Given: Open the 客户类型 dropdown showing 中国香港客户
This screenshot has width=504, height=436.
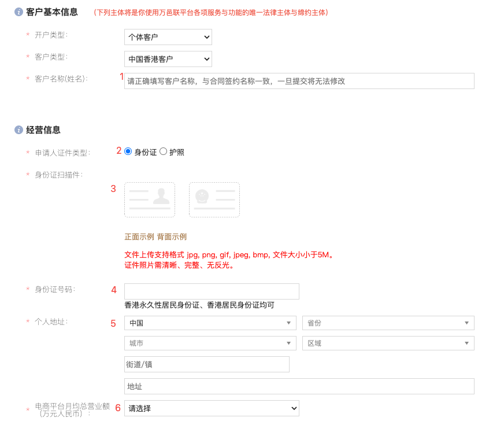Looking at the screenshot, I should click(x=168, y=59).
